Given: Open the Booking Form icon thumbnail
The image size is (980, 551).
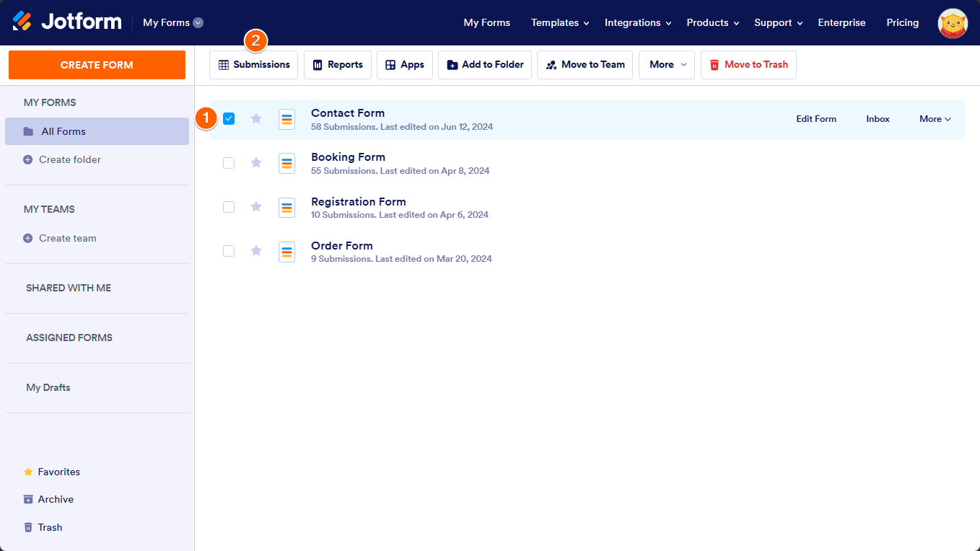Looking at the screenshot, I should 286,163.
